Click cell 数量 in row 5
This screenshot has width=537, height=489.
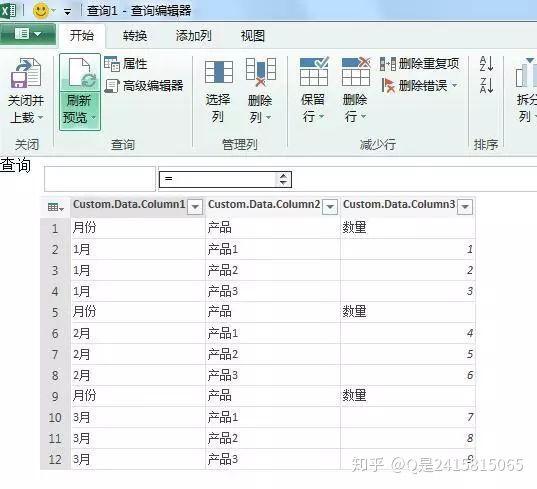click(408, 312)
